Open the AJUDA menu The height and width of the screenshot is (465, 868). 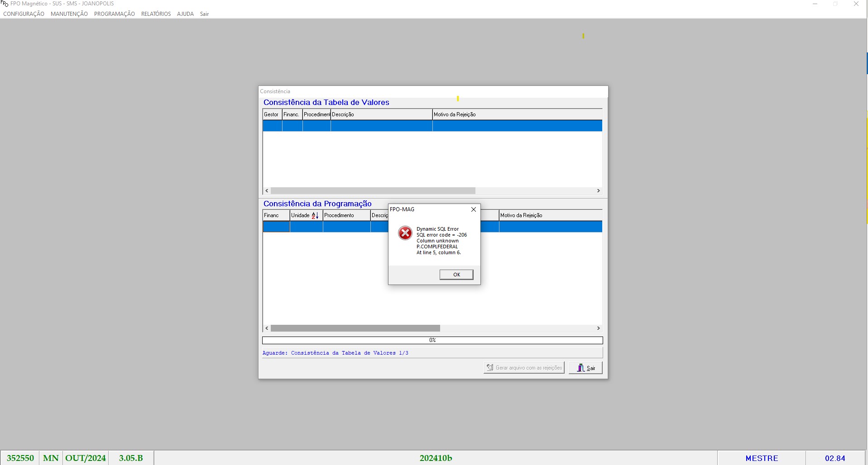pyautogui.click(x=185, y=14)
